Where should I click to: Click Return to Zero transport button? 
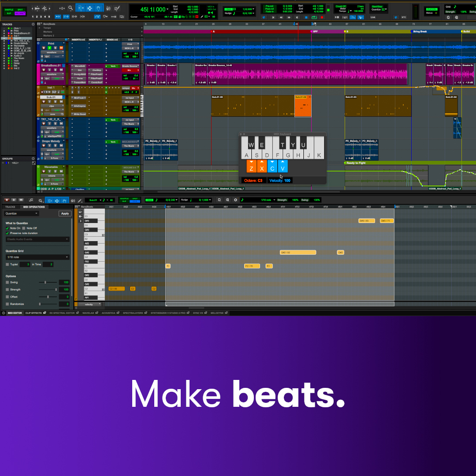[x=273, y=17]
